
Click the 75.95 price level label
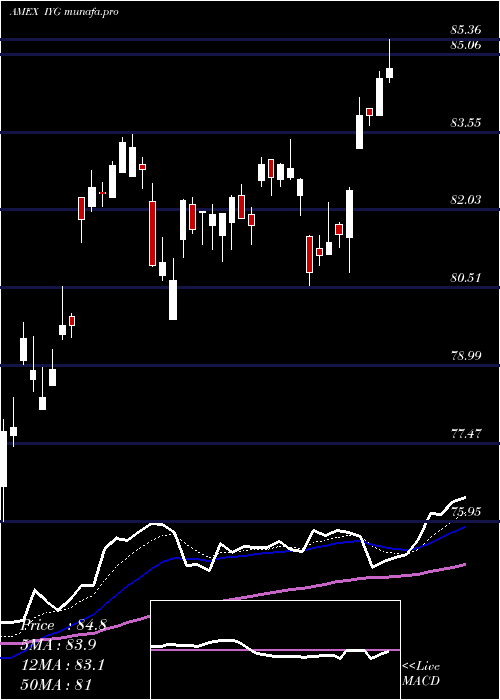pos(466,511)
